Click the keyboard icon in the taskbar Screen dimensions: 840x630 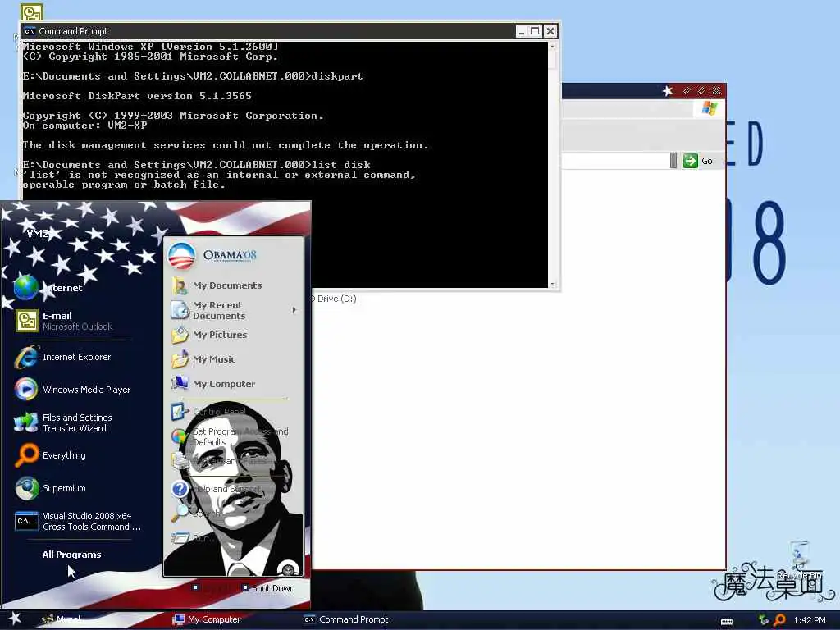click(x=727, y=622)
